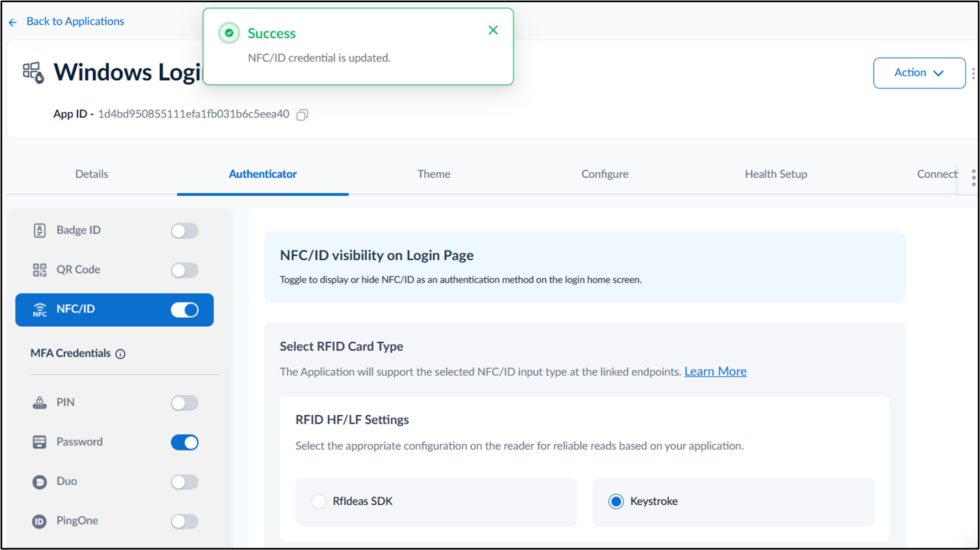Image resolution: width=980 pixels, height=550 pixels.
Task: Enable the QR Code toggle
Action: [185, 270]
